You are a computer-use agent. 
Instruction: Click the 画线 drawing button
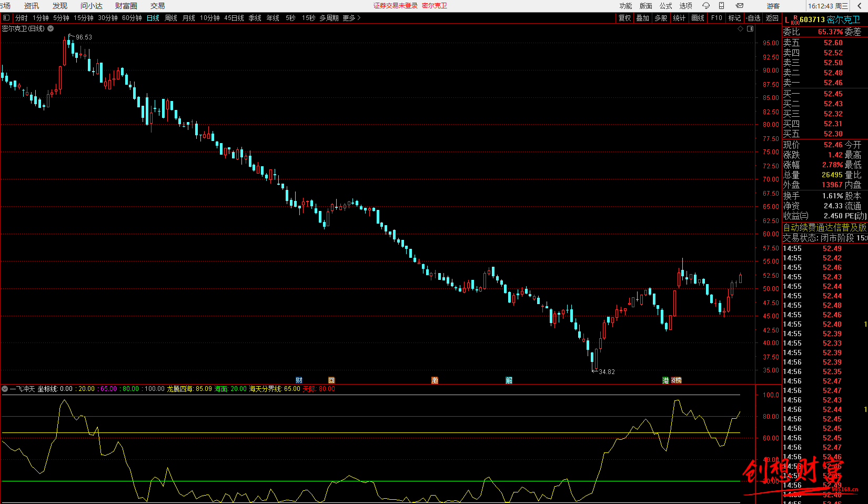tap(698, 18)
